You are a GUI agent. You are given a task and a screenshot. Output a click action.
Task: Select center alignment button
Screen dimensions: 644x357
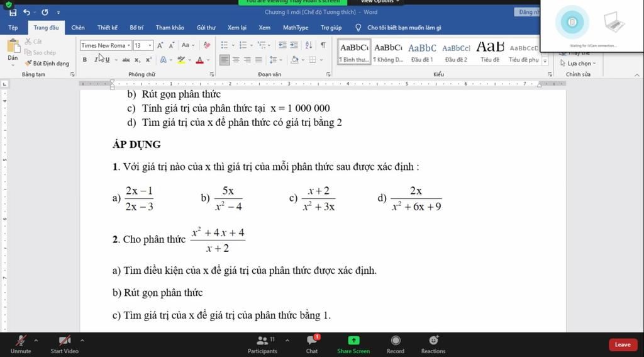(236, 60)
